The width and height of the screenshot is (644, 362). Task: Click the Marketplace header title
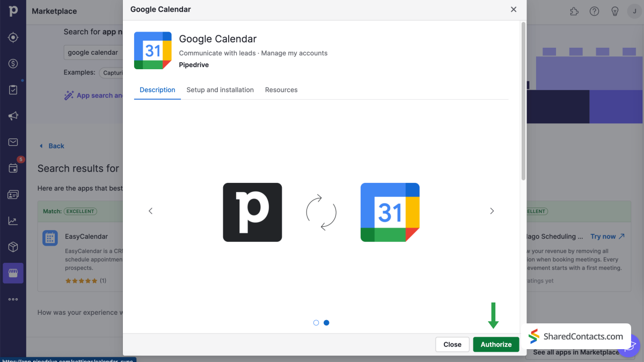coord(54,11)
